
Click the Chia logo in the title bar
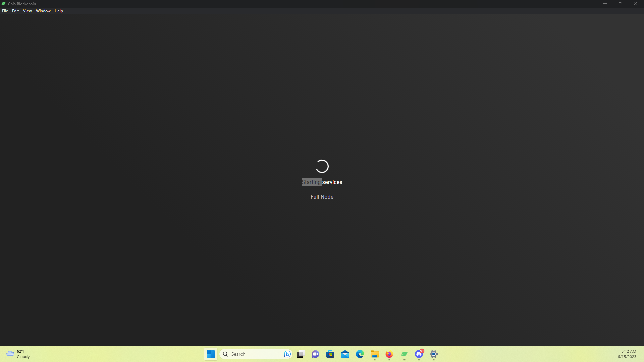(3, 3)
